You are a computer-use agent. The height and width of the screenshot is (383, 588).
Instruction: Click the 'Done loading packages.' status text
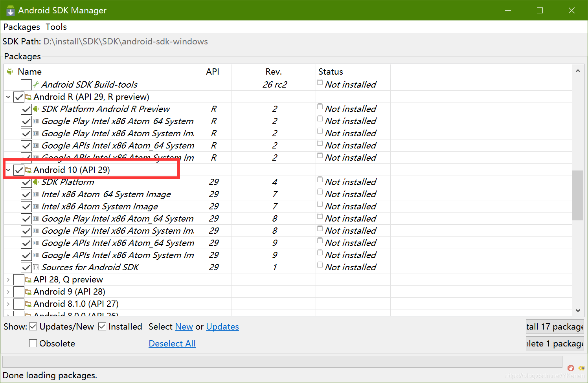point(50,375)
